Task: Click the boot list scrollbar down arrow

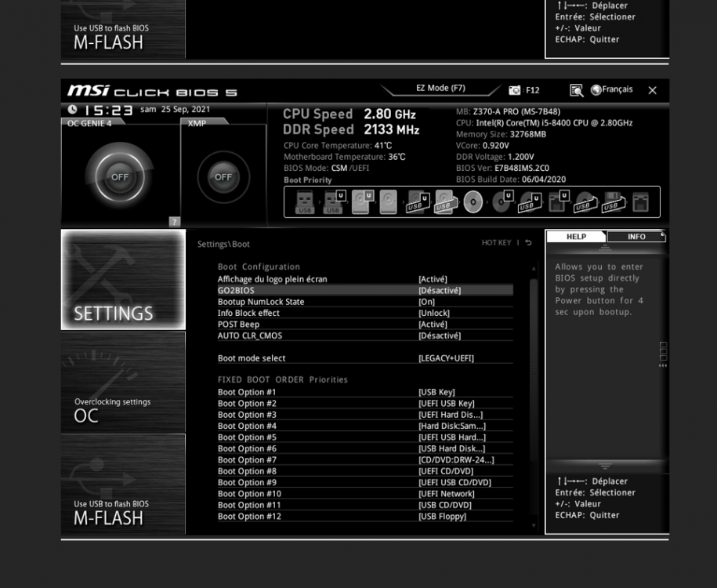Action: pos(534,526)
